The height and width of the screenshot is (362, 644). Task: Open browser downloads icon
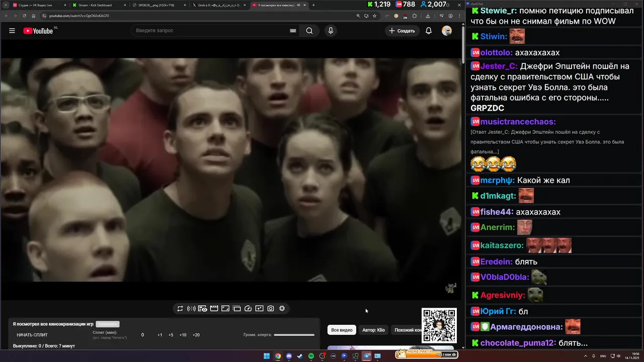pos(428,16)
